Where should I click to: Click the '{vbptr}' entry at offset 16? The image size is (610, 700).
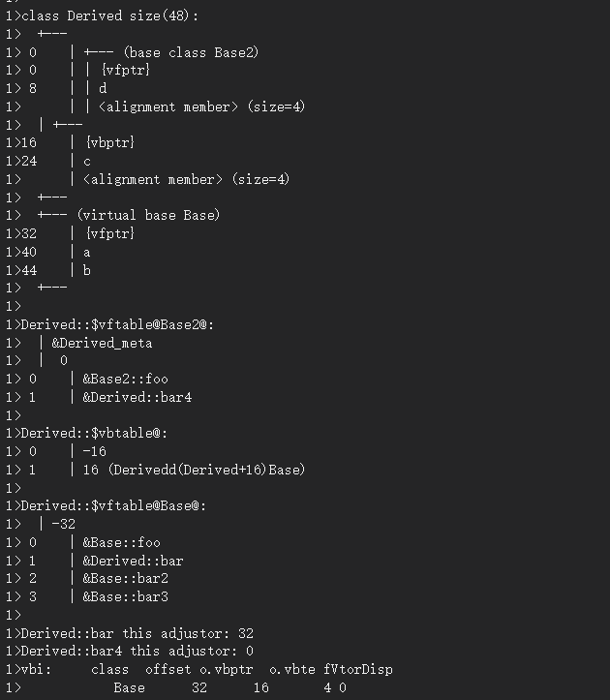(x=109, y=143)
